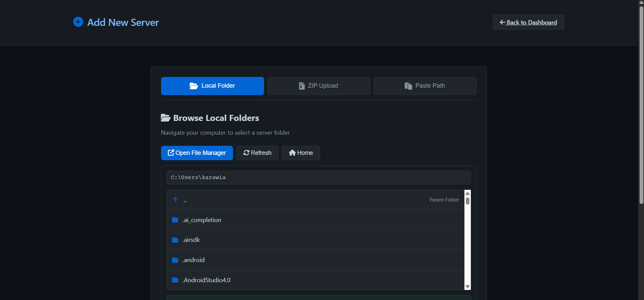Click the clipboard icon in Paste Path
This screenshot has width=644, height=300.
coord(408,86)
